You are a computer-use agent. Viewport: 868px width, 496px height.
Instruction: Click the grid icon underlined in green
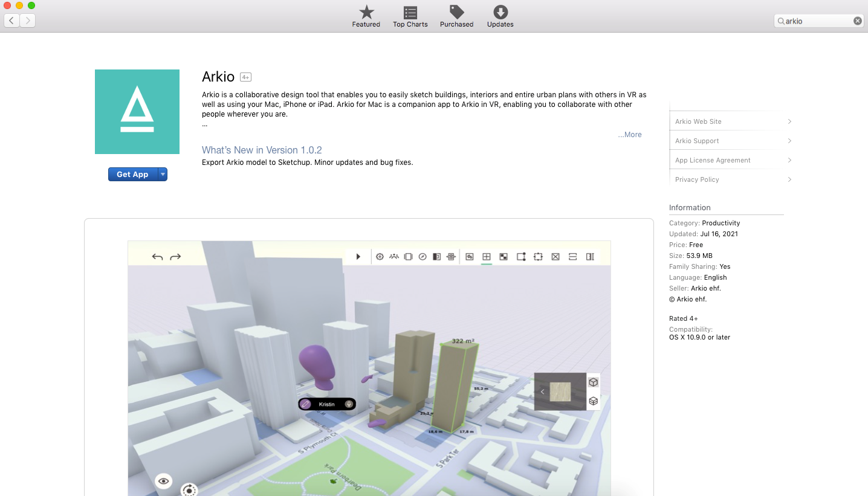[486, 257]
